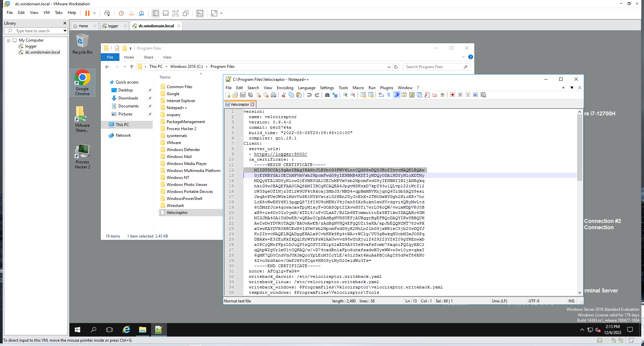The image size is (644, 346).
Task: Enable document monitoring with the eye icon
Action: pyautogui.click(x=442, y=95)
